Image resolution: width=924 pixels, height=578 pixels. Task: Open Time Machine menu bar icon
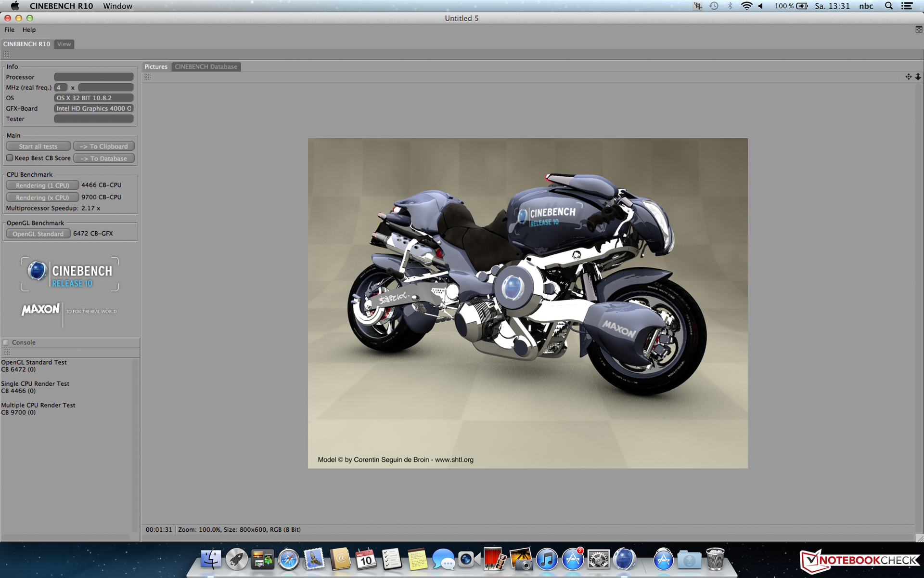pyautogui.click(x=714, y=6)
